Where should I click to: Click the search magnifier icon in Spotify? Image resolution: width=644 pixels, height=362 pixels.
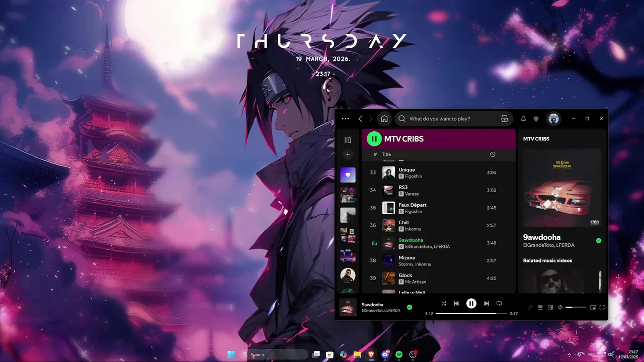[x=401, y=119]
